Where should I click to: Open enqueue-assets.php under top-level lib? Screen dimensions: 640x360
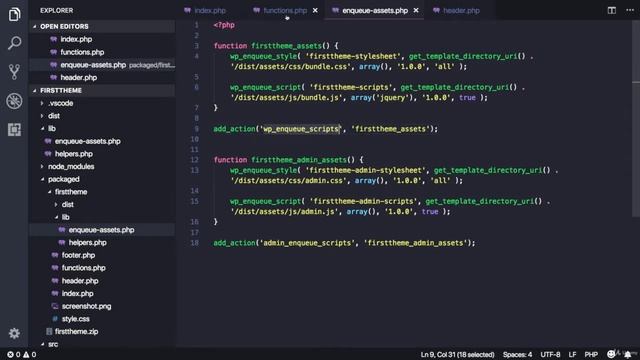pos(88,141)
